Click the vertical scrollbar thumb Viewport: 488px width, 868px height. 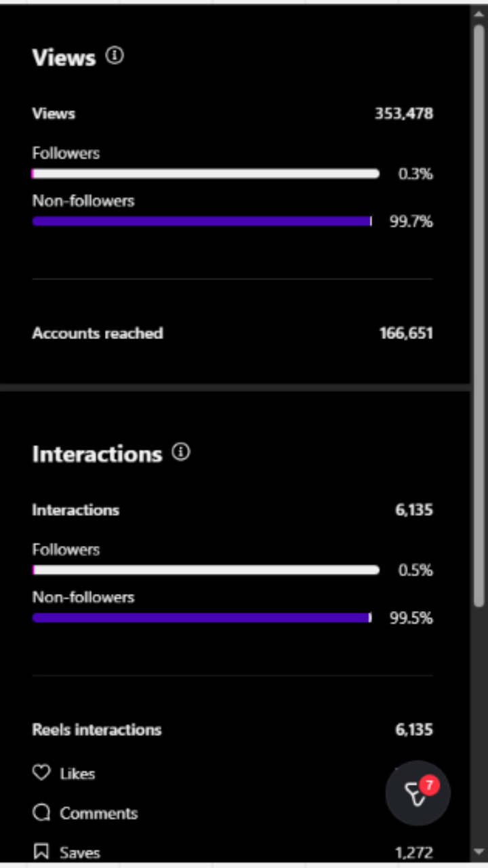[x=479, y=312]
